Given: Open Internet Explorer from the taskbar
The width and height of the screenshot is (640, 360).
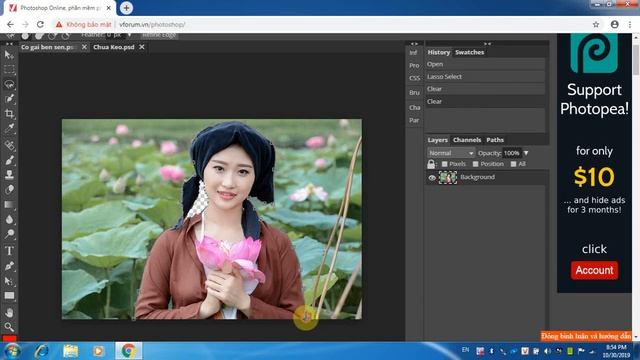Looking at the screenshot, I should [41, 351].
